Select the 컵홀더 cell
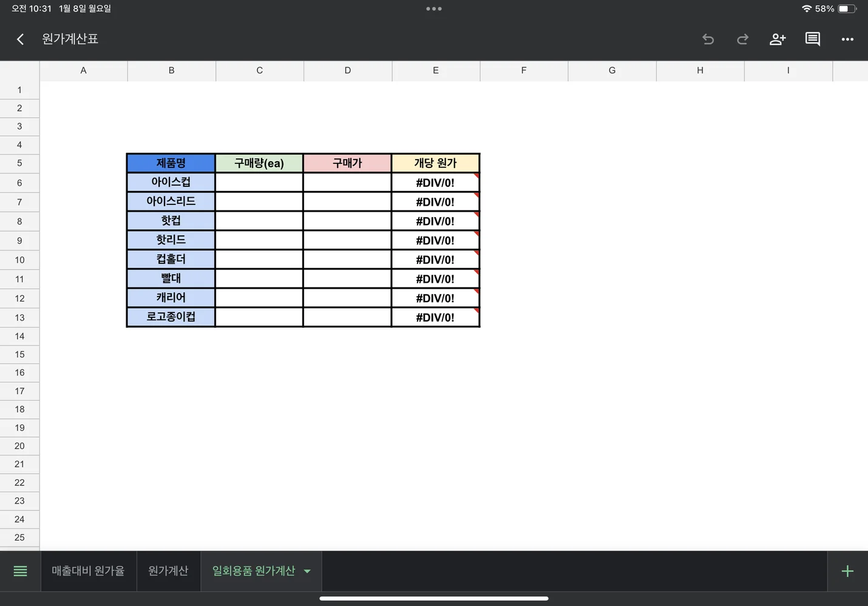This screenshot has height=606, width=868. pyautogui.click(x=171, y=260)
